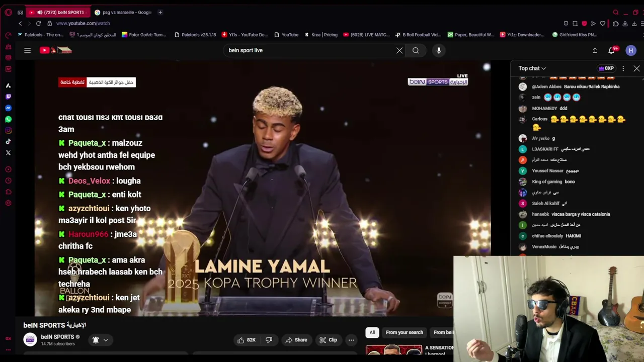The image size is (644, 362).
Task: Open the YouTube guide hamburger menu
Action: [27, 50]
